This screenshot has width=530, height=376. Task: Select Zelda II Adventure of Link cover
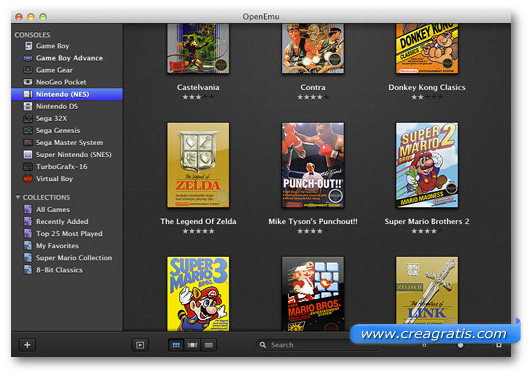click(x=427, y=291)
